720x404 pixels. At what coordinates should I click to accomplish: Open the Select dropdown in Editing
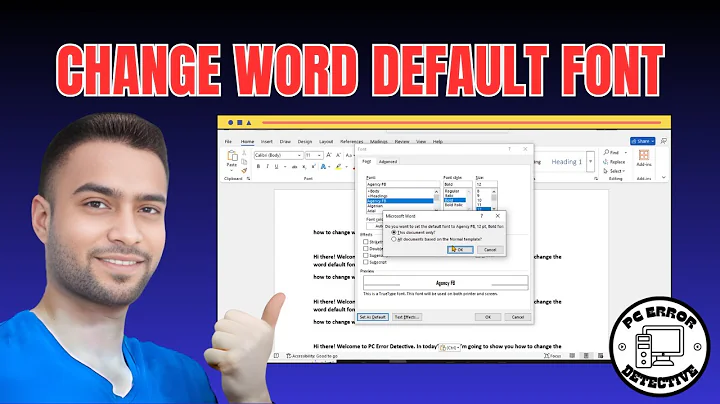615,171
